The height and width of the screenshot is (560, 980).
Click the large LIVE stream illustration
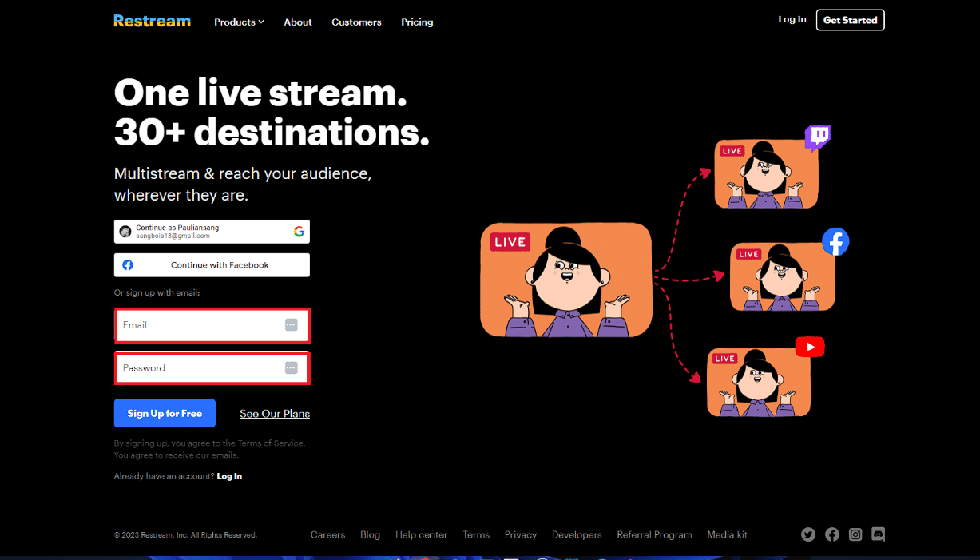tap(566, 280)
